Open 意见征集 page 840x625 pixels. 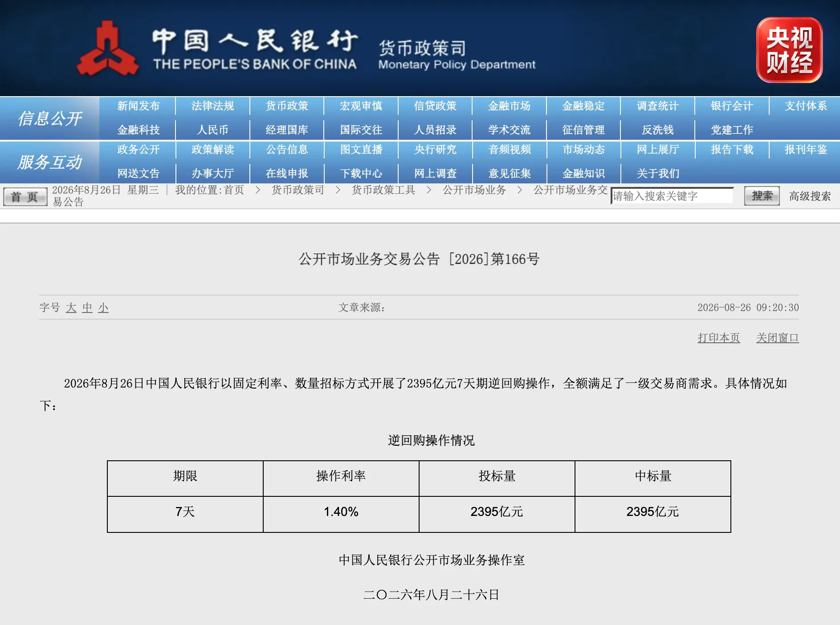click(x=509, y=174)
